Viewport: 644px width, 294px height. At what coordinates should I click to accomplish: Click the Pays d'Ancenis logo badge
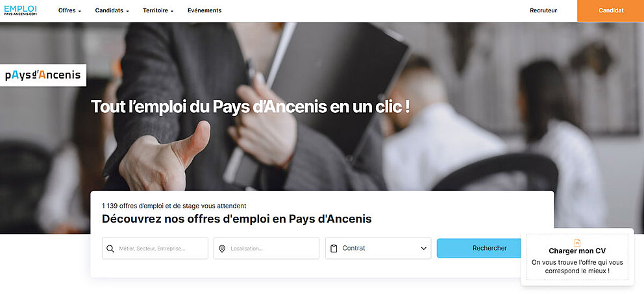point(43,75)
